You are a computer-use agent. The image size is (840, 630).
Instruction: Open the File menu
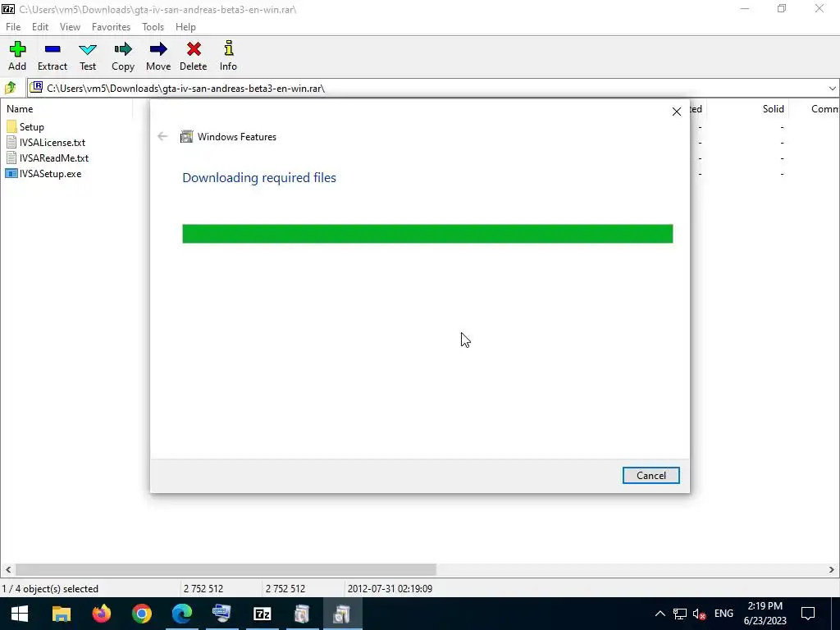point(13,27)
